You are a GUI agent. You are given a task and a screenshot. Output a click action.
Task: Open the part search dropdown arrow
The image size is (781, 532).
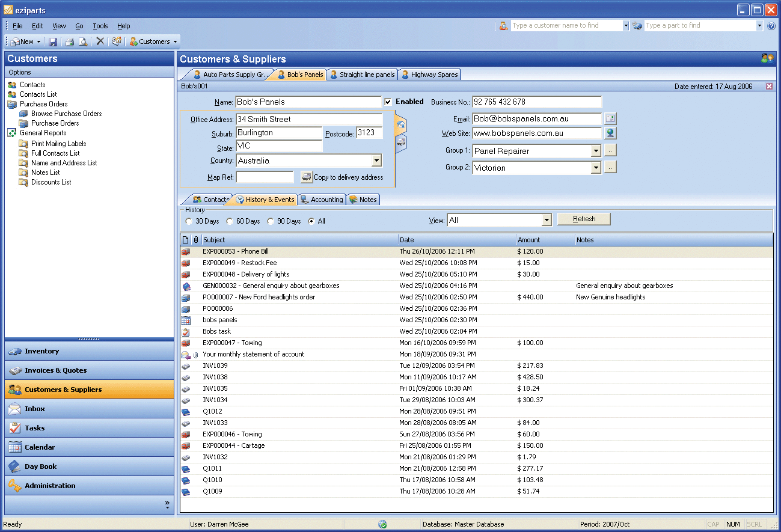(759, 26)
